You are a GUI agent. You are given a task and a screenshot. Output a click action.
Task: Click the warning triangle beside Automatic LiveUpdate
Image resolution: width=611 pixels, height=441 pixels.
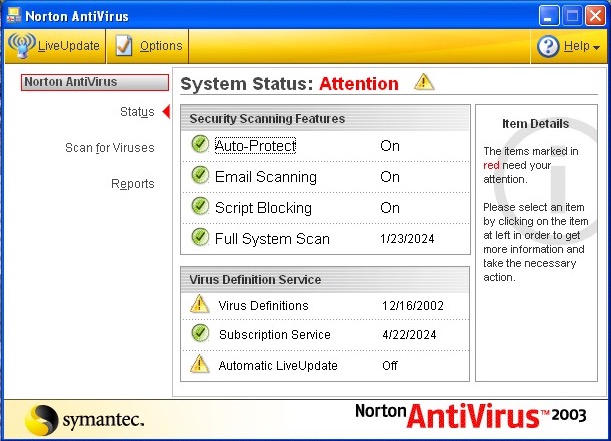pos(200,364)
